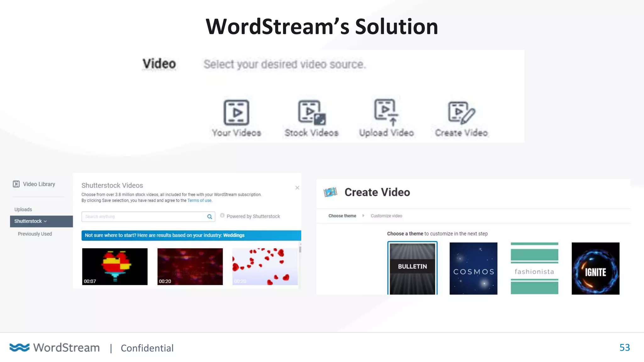644x362 pixels.
Task: Click the search magnifier in Shutterstock Videos
Action: 209,217
